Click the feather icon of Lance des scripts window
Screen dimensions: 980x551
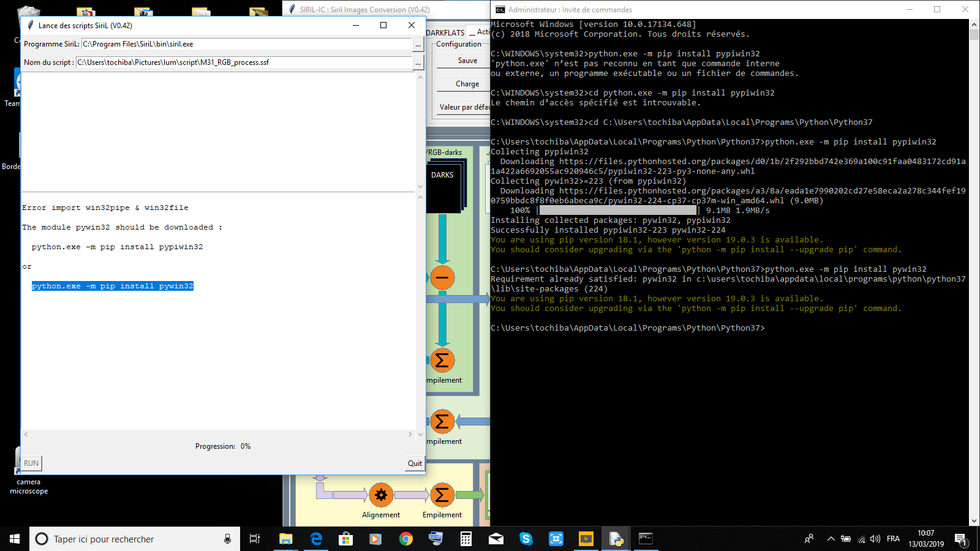(x=30, y=25)
